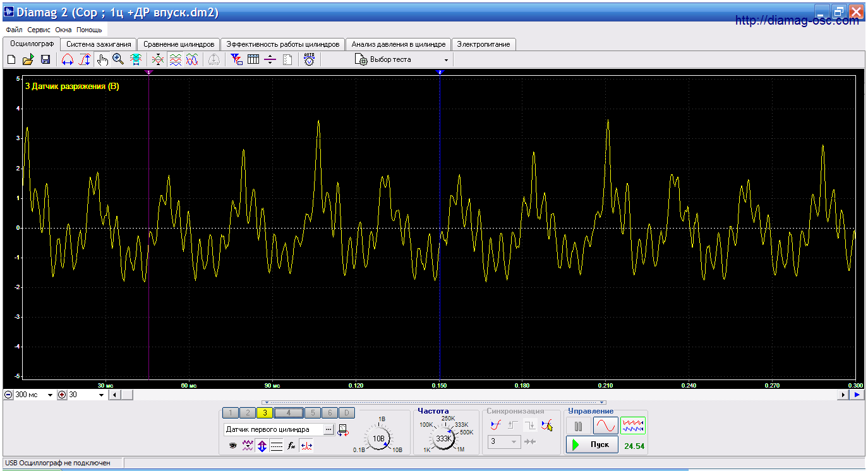Select the magnifier zoom tool
The image size is (868, 471).
click(118, 59)
